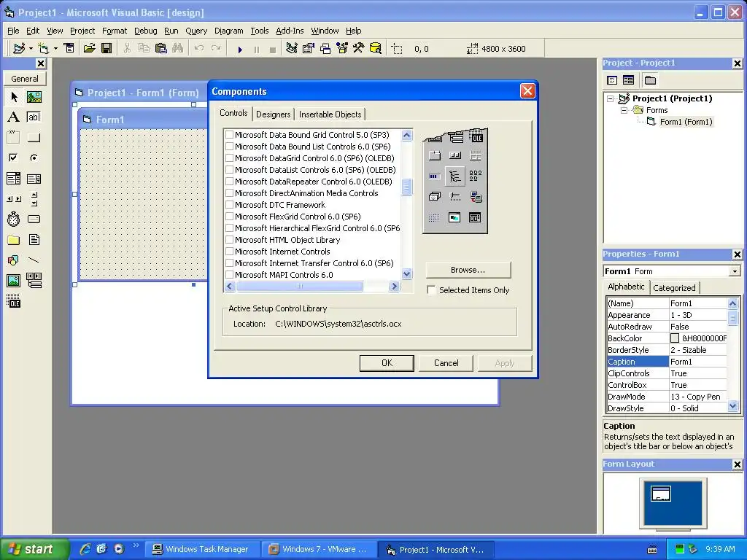The image size is (747, 560).
Task: Open the Project menu
Action: click(x=82, y=31)
